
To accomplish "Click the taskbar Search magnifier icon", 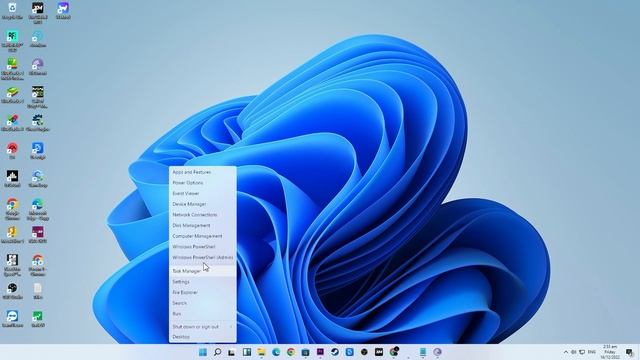I will click(x=218, y=352).
